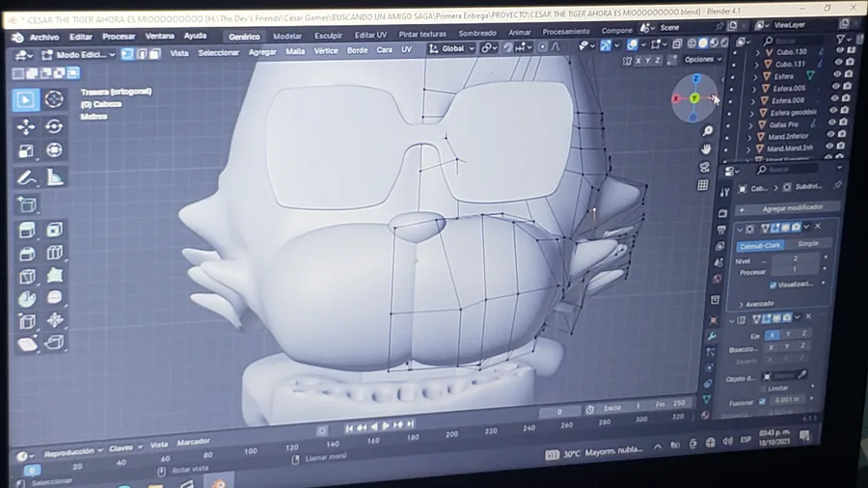The height and width of the screenshot is (488, 868).
Task: Select the Loop Cut tool
Action: pos(55,253)
